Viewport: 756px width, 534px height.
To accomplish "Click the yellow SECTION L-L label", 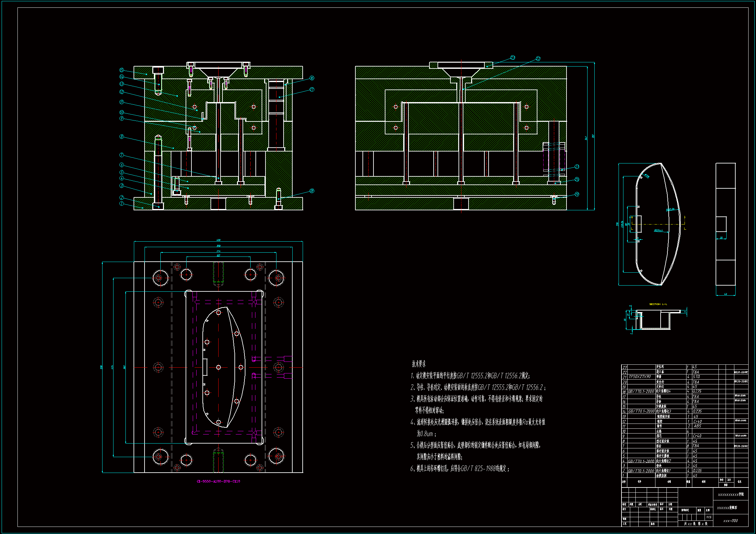I will (x=658, y=304).
